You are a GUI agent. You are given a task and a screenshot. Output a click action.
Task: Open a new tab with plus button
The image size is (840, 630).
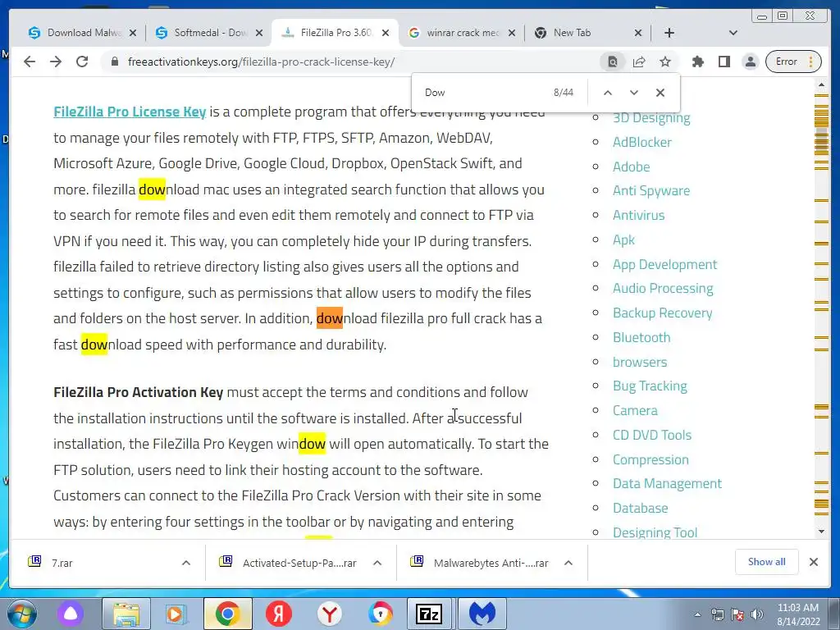coord(669,33)
